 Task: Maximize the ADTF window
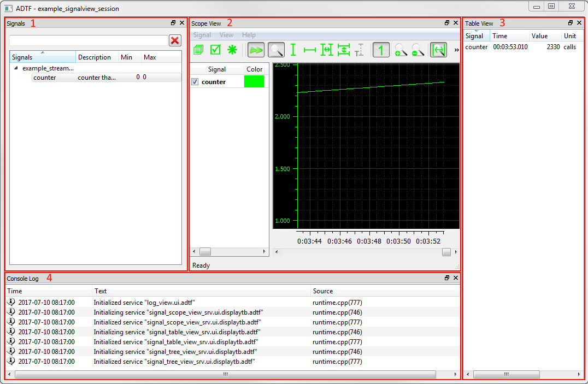(551, 6)
